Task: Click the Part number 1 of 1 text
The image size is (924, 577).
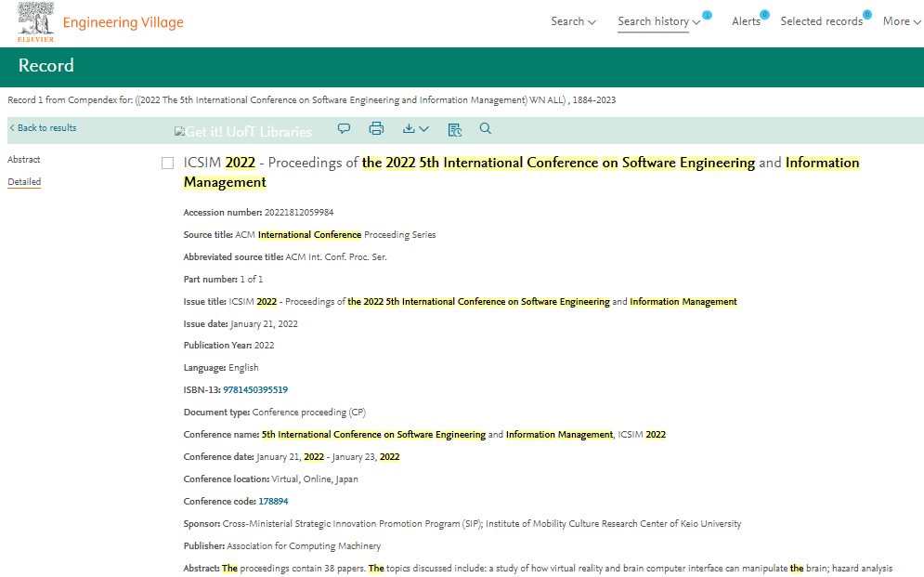Action: (223, 280)
